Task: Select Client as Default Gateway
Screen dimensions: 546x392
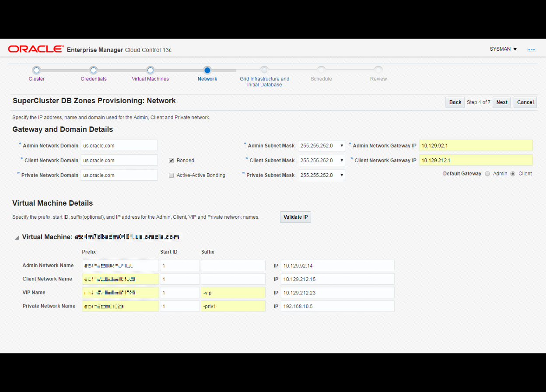Action: click(513, 174)
